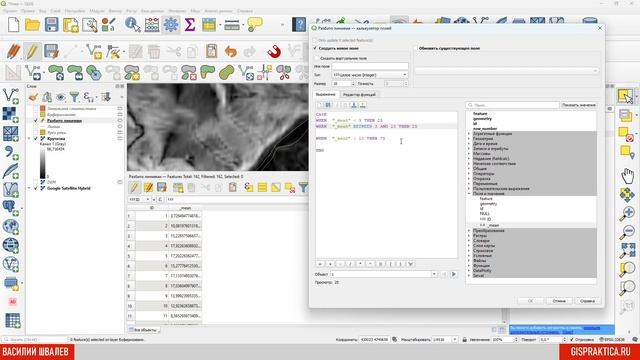Open Layer Styling brush icon in Layers panel
The image size is (640, 360).
(33, 97)
